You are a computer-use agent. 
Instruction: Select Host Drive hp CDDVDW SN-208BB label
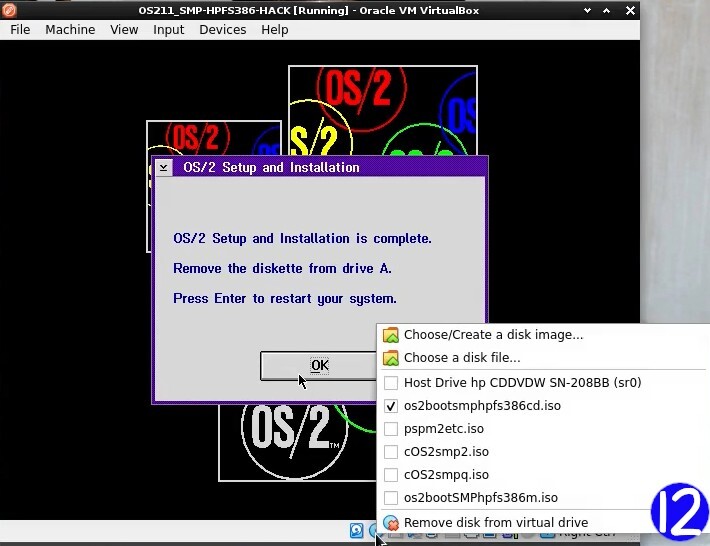523,383
